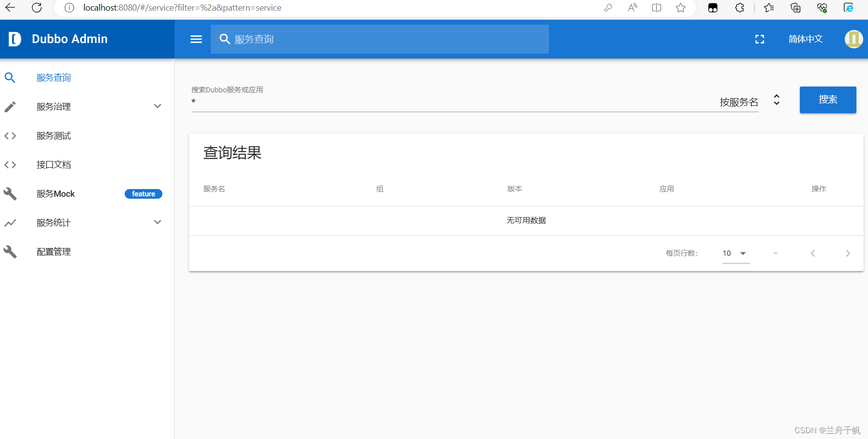Expand the 服务治理 submenu chevron
Viewport: 868px width, 439px height.
click(x=158, y=106)
